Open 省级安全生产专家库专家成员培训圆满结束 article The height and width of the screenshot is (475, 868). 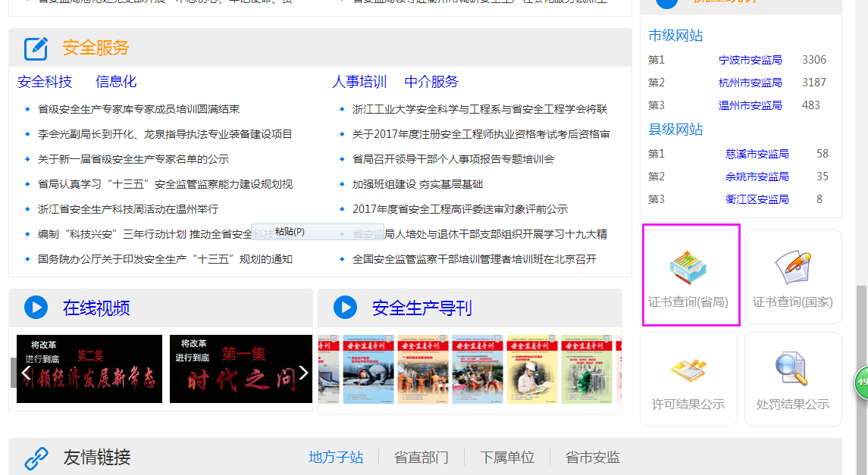click(x=139, y=110)
